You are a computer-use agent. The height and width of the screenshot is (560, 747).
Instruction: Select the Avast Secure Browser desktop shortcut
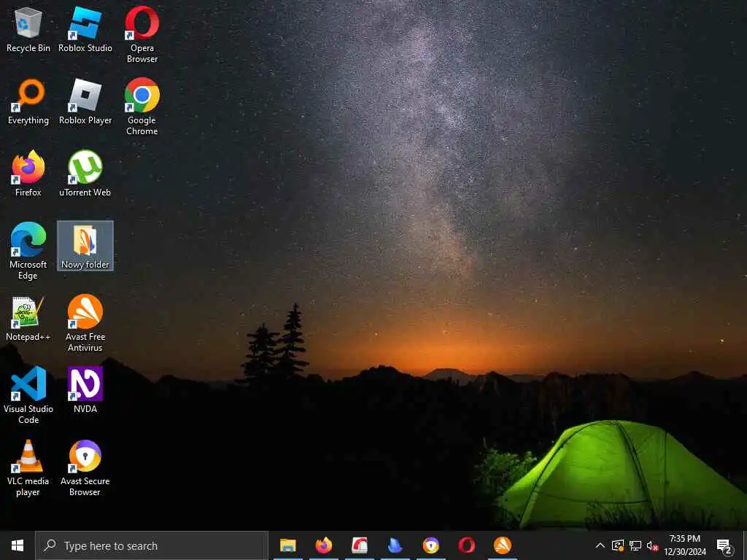click(85, 467)
